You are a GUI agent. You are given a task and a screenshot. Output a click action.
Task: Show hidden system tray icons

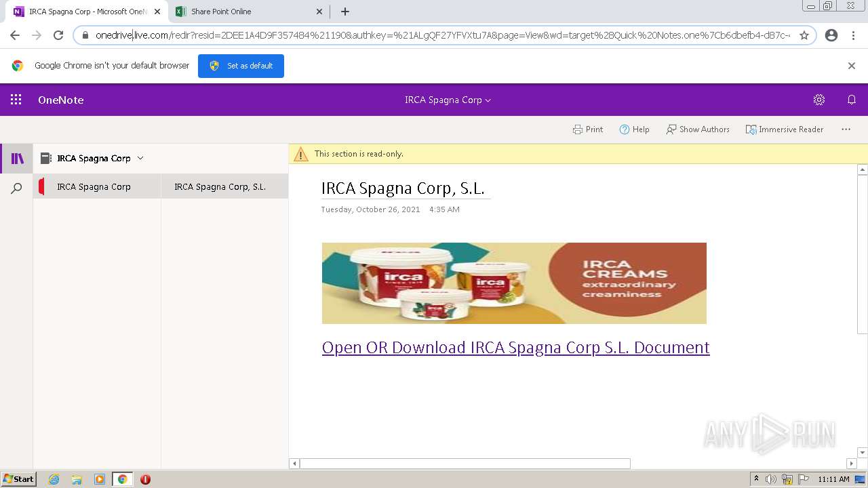[x=757, y=479]
